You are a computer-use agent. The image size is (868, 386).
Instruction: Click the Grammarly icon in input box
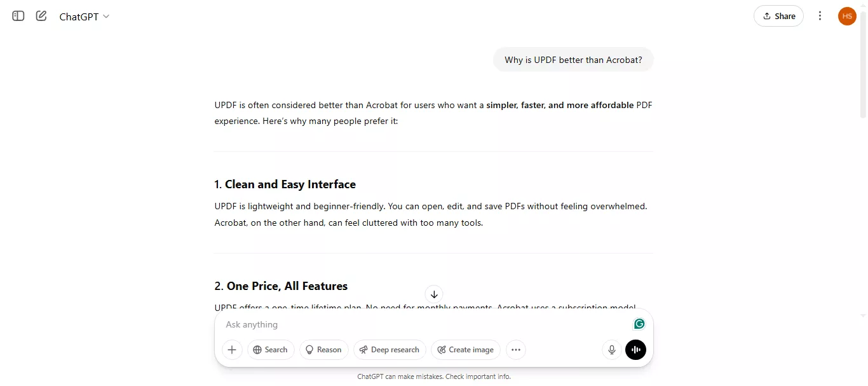tap(639, 324)
